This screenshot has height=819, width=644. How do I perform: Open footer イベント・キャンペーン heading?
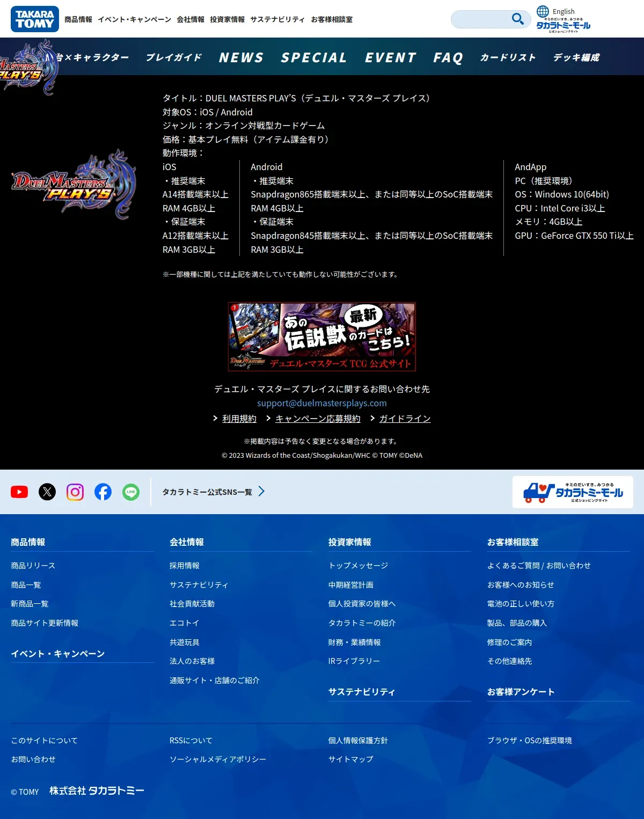58,654
